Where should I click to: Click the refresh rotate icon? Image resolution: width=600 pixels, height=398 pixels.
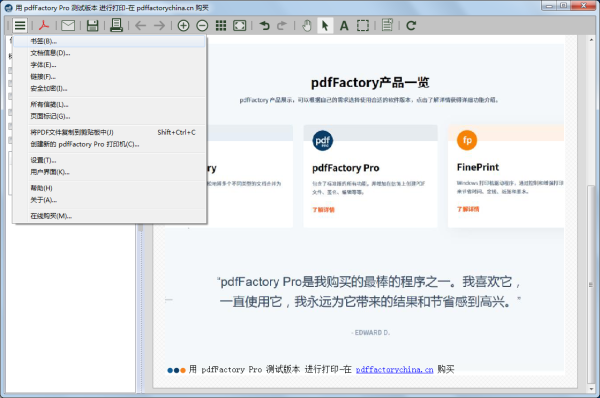[411, 26]
